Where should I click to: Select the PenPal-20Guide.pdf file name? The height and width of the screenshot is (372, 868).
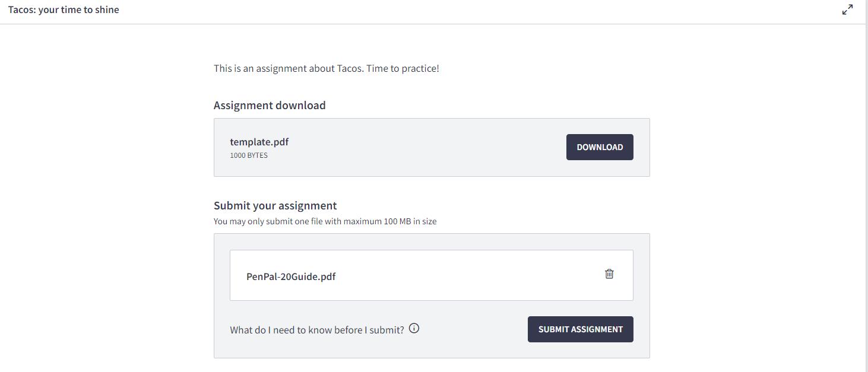(291, 276)
